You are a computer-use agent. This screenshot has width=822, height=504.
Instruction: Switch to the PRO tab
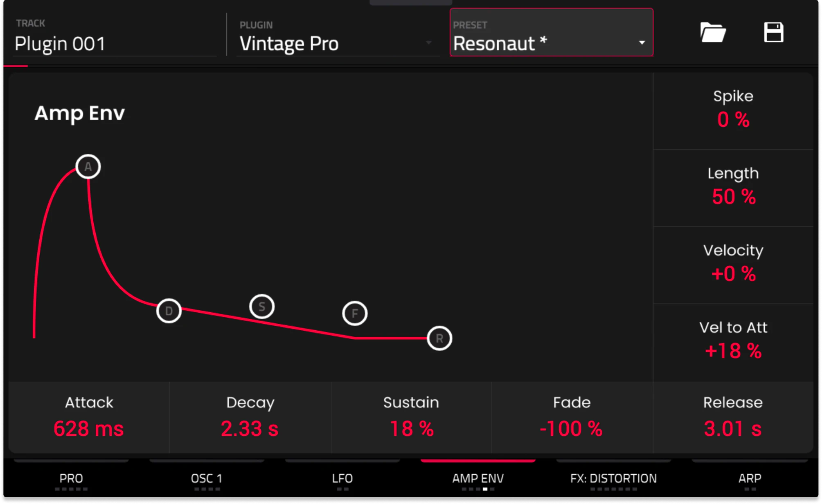coord(71,478)
